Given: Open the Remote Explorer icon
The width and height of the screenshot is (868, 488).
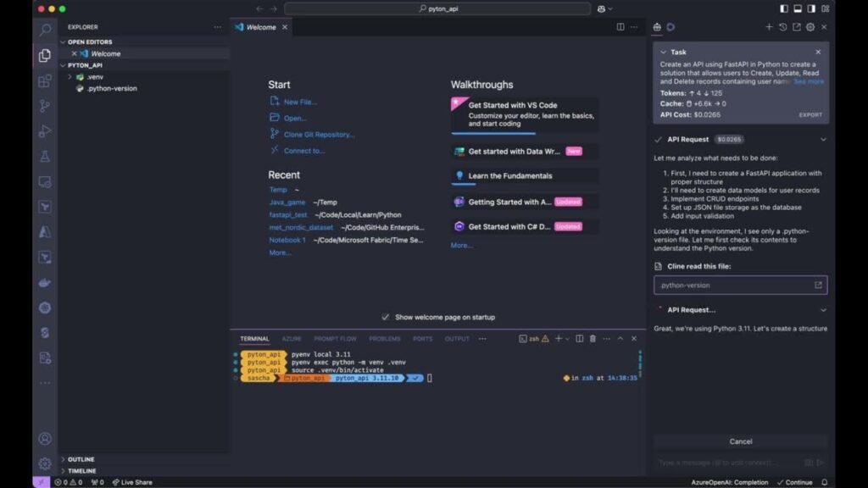Looking at the screenshot, I should [45, 182].
